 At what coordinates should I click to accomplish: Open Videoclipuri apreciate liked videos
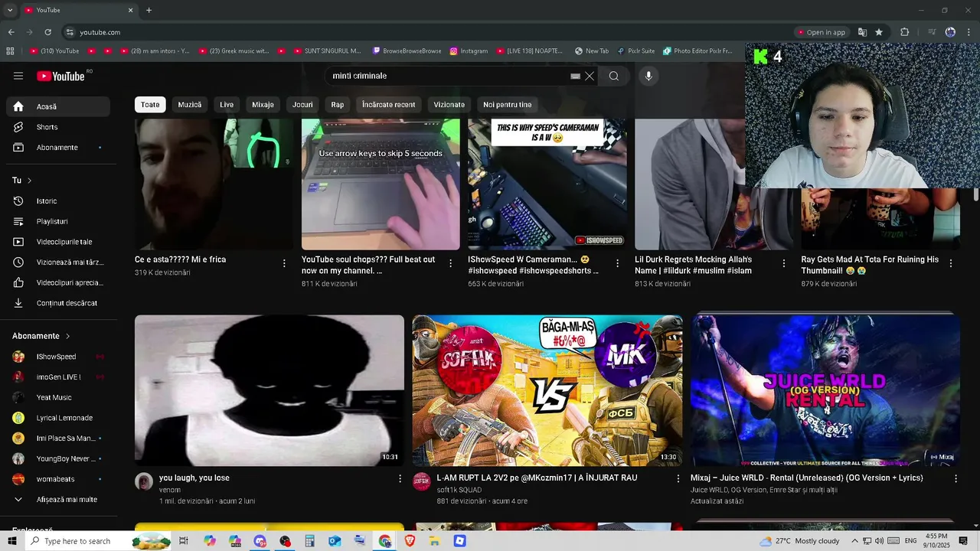(x=57, y=282)
